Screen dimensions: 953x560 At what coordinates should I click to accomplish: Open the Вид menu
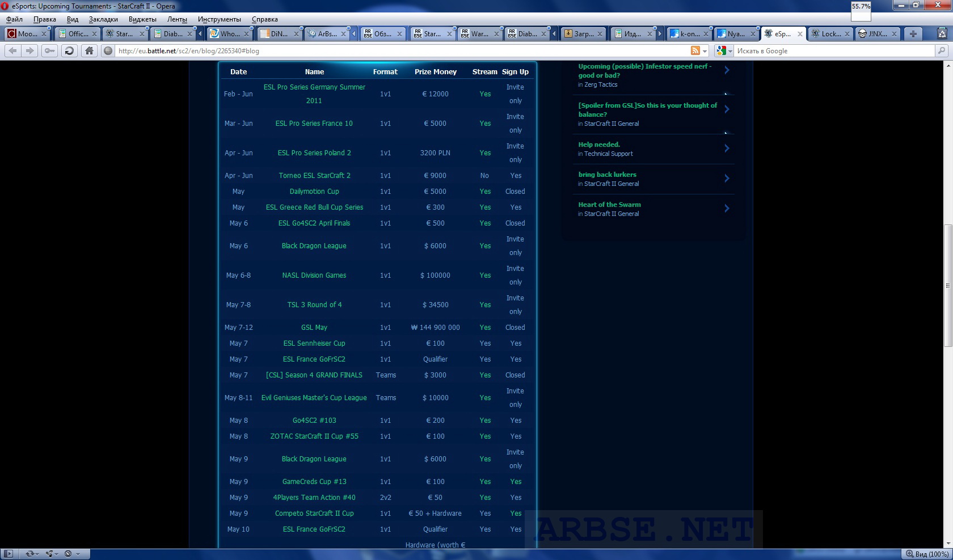tap(73, 19)
